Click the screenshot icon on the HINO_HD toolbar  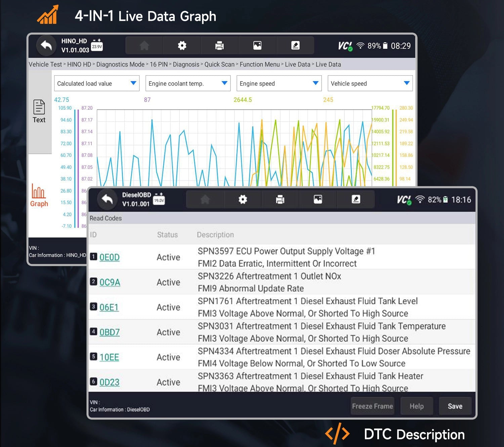coord(257,45)
